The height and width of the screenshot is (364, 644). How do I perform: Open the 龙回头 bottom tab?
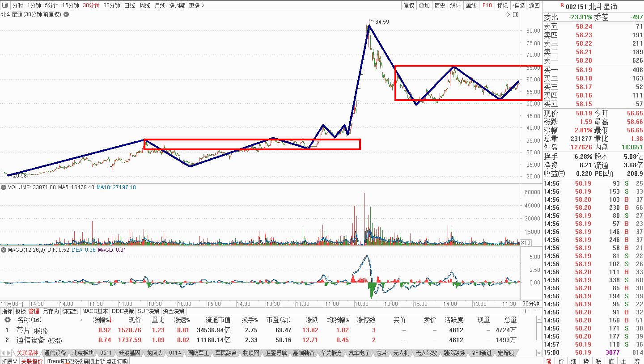pos(154,353)
